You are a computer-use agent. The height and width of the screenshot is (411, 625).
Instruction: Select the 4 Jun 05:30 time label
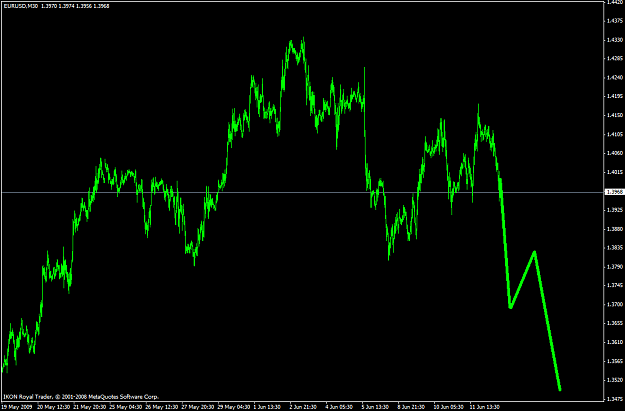341,407
